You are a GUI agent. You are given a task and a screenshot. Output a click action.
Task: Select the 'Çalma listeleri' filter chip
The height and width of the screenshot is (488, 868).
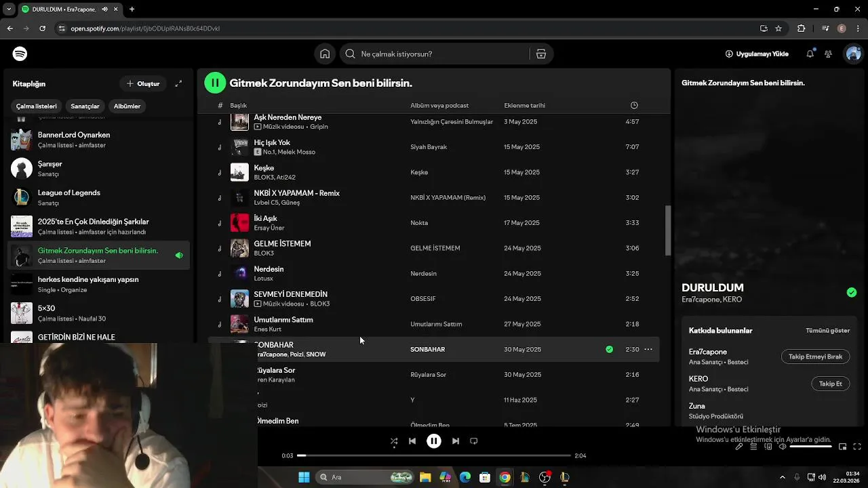pos(37,106)
